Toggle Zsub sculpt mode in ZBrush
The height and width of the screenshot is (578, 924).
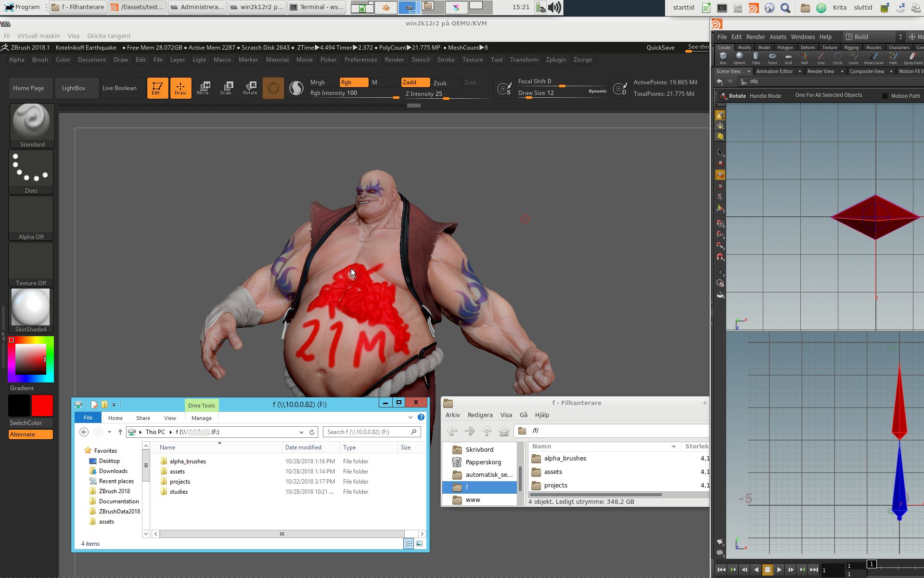coord(446,83)
